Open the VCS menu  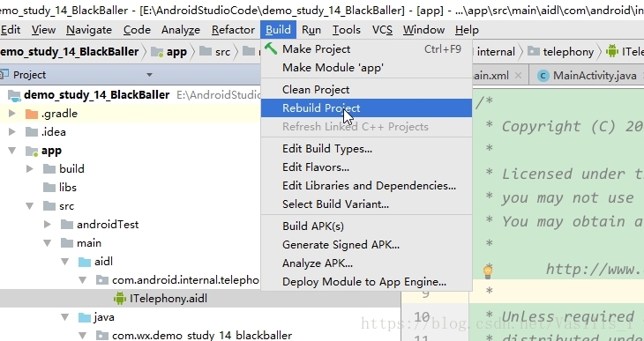382,30
